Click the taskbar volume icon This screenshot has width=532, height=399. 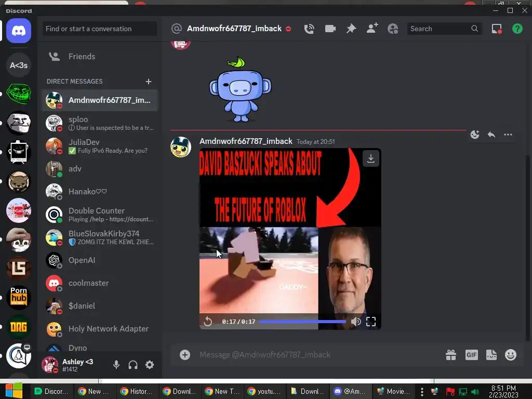coord(475,392)
